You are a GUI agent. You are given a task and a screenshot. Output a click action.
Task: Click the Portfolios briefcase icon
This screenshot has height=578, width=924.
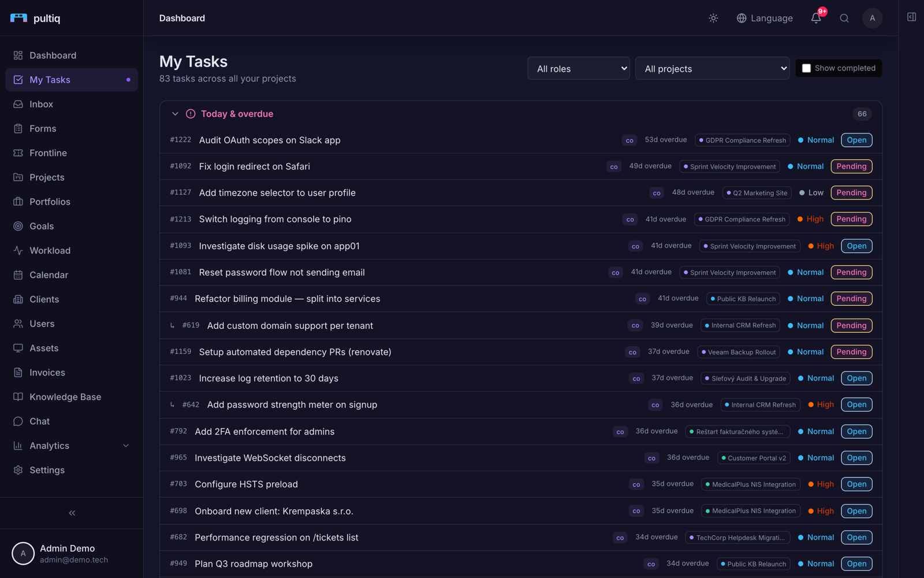[18, 202]
